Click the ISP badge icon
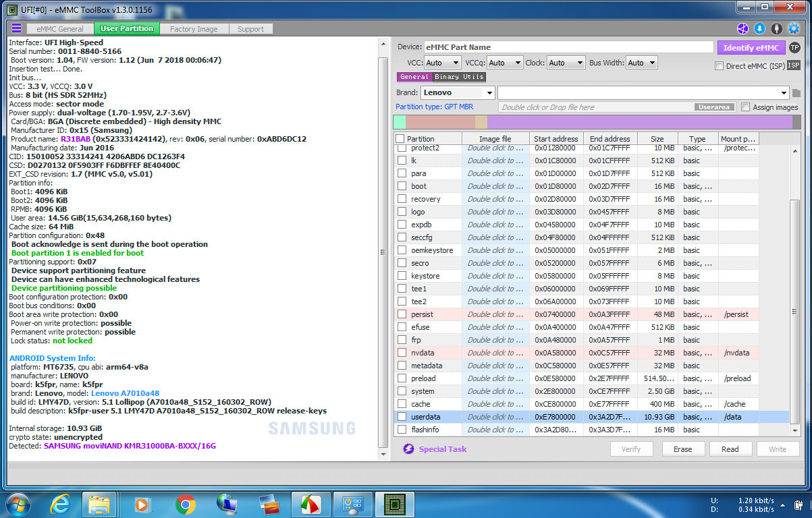The width and height of the screenshot is (812, 518). pos(794,65)
